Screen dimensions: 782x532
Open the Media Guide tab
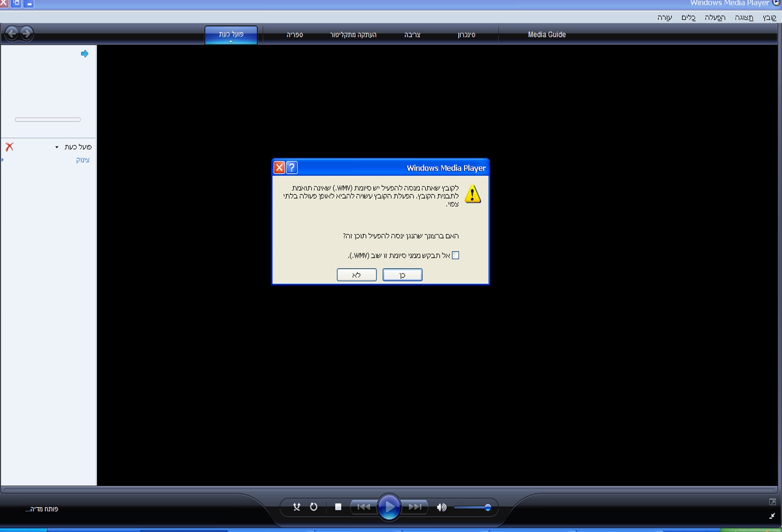[x=547, y=35]
